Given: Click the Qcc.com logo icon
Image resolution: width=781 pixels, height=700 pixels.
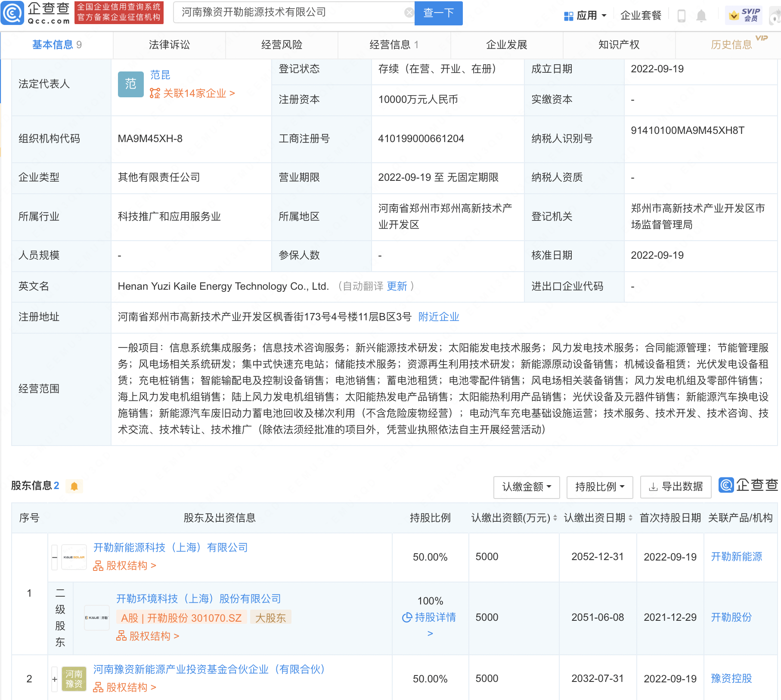Looking at the screenshot, I should coord(12,13).
